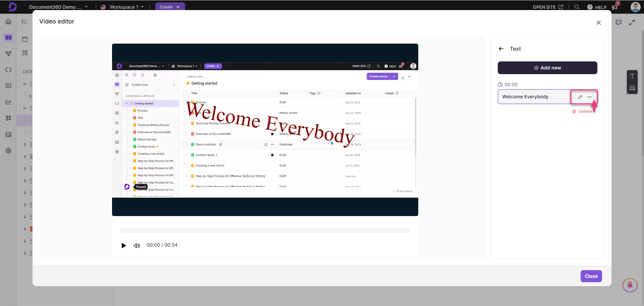Image resolution: width=644 pixels, height=306 pixels.
Task: Mute the video with the speaker icon
Action: click(x=137, y=246)
